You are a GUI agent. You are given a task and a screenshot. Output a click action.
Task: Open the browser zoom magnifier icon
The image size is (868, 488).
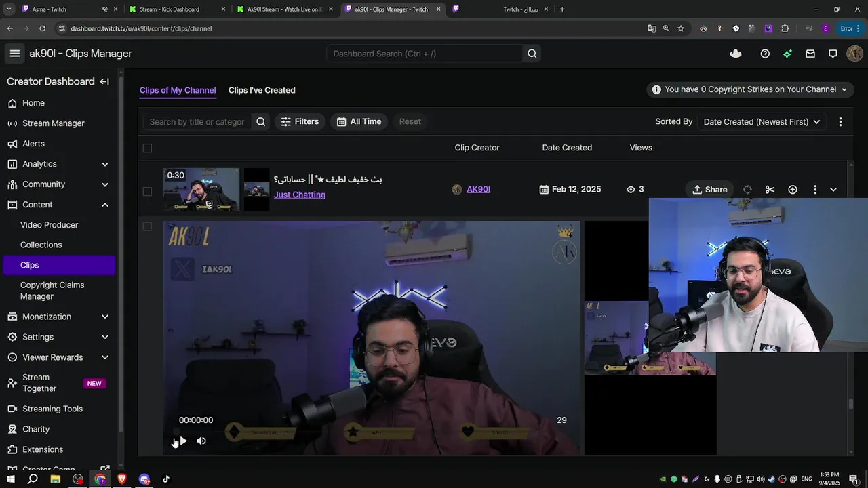[x=666, y=28]
